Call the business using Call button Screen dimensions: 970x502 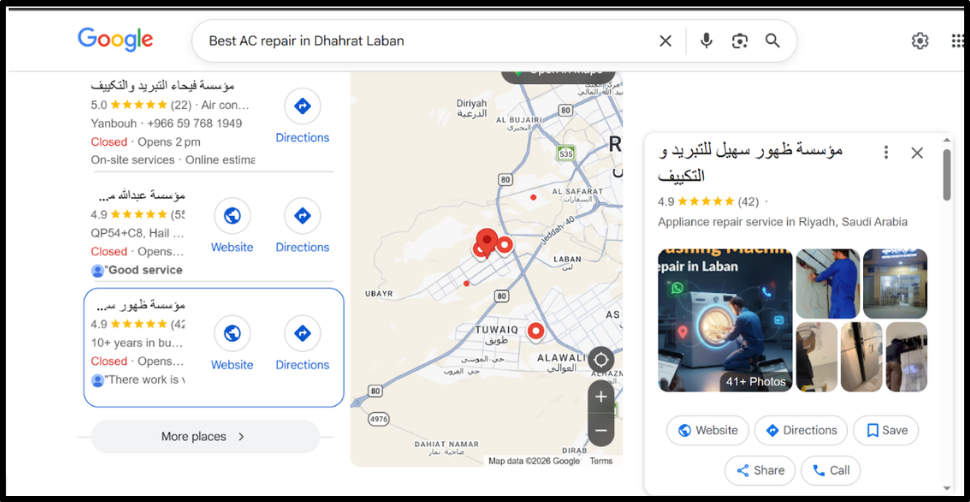click(831, 470)
